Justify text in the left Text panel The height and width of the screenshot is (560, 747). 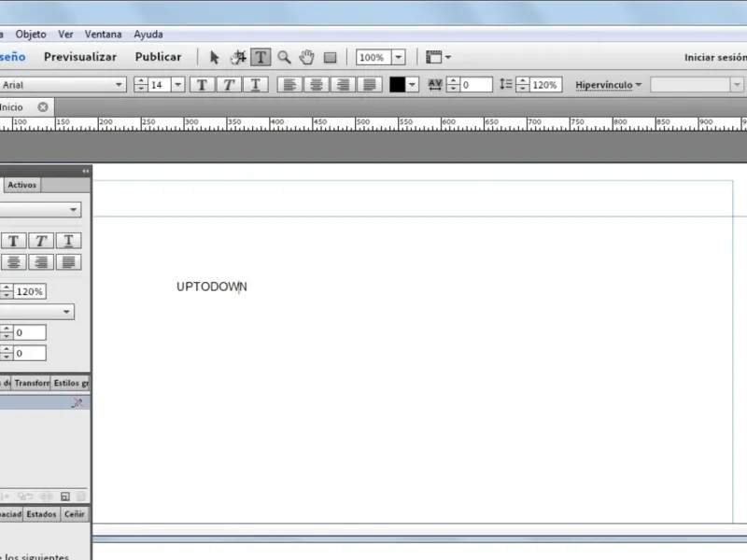tap(68, 262)
